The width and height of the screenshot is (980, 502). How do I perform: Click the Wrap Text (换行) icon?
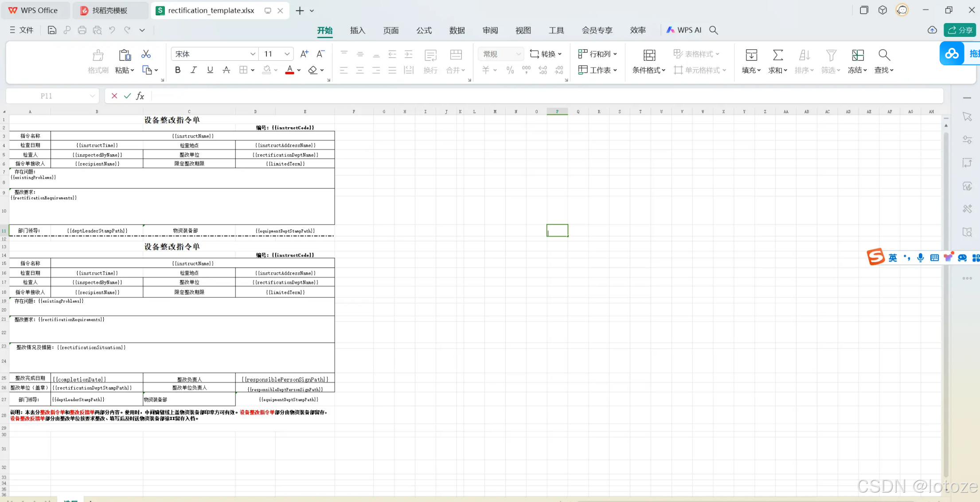pos(429,61)
